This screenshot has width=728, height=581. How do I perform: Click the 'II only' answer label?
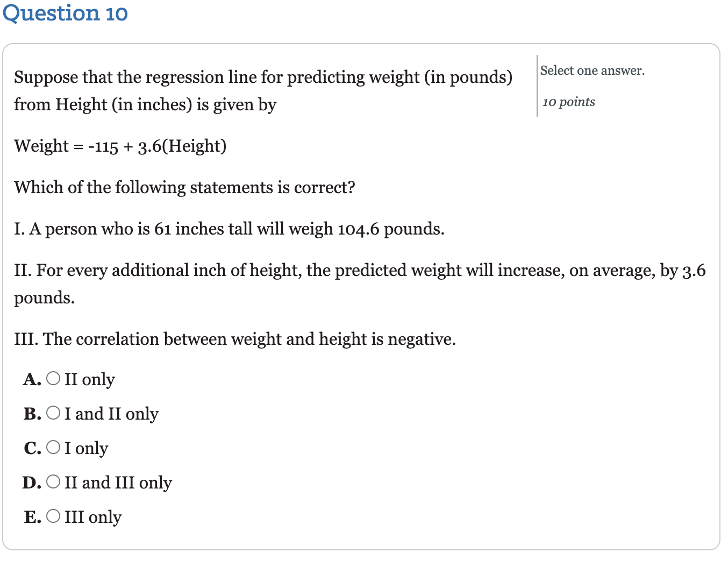click(x=89, y=380)
